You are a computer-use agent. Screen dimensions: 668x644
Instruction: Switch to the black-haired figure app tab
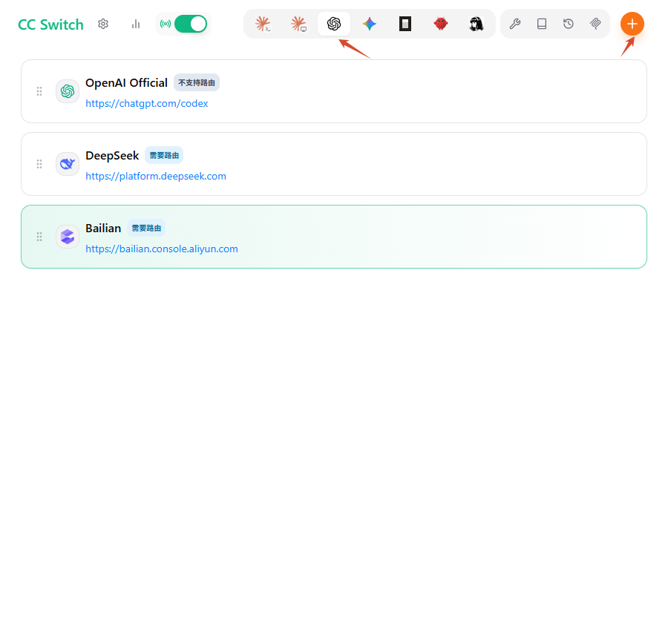pos(477,24)
